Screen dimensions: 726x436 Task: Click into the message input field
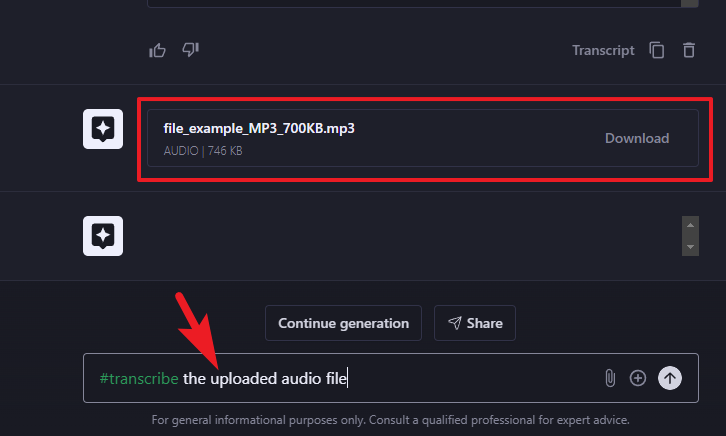[x=391, y=378]
